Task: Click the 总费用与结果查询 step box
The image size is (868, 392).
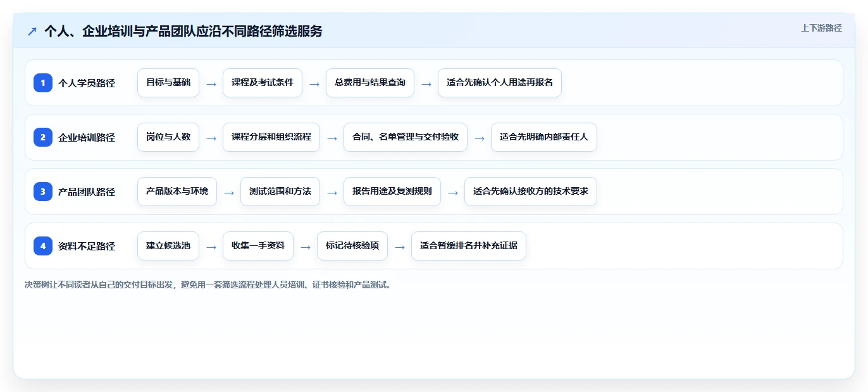Action: 370,83
